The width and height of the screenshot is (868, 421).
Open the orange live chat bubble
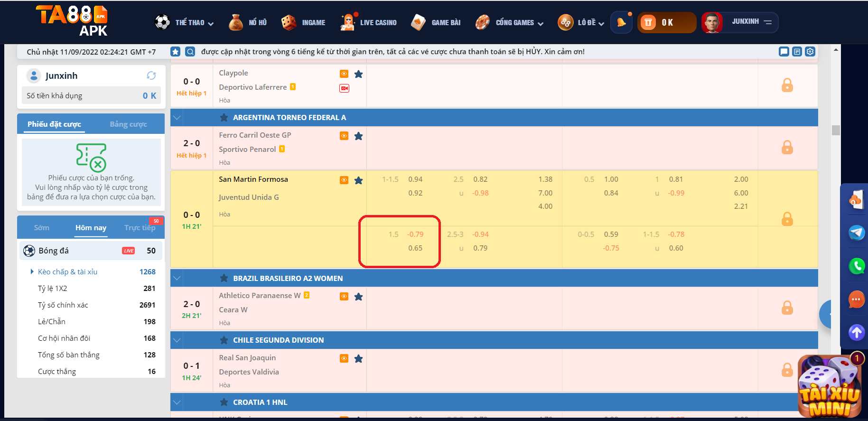click(x=856, y=299)
